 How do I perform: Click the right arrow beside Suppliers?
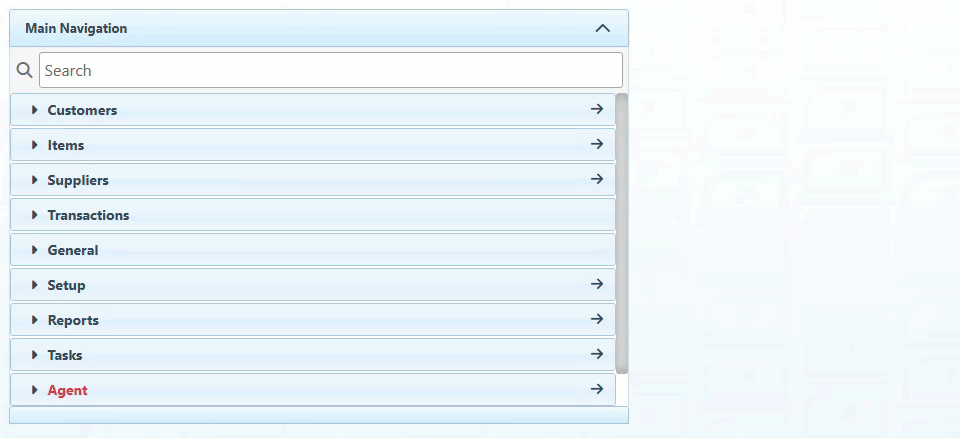(x=597, y=179)
